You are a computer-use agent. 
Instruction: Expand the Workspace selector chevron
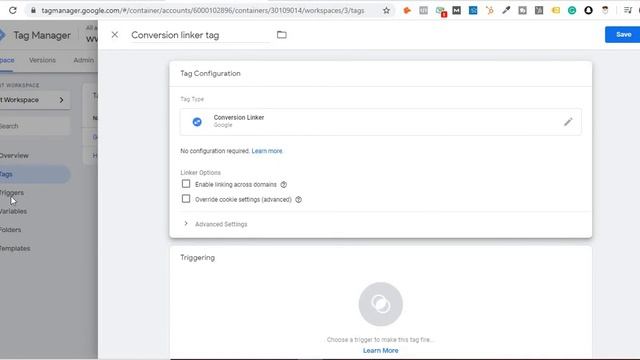pos(61,100)
